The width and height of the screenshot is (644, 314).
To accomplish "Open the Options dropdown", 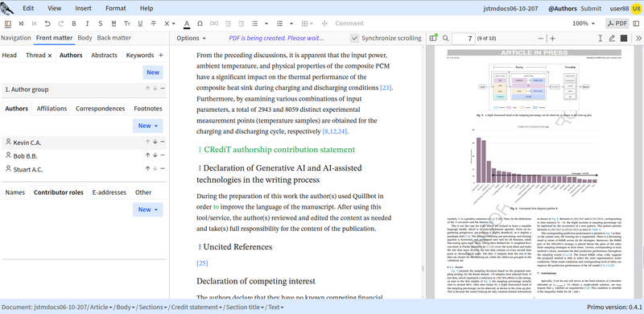I will [x=191, y=38].
